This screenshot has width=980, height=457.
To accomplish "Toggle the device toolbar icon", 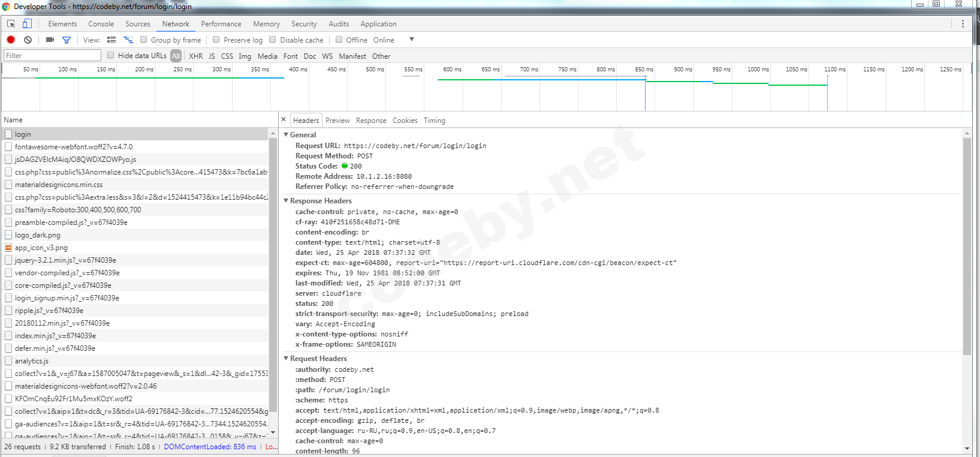I will point(27,24).
